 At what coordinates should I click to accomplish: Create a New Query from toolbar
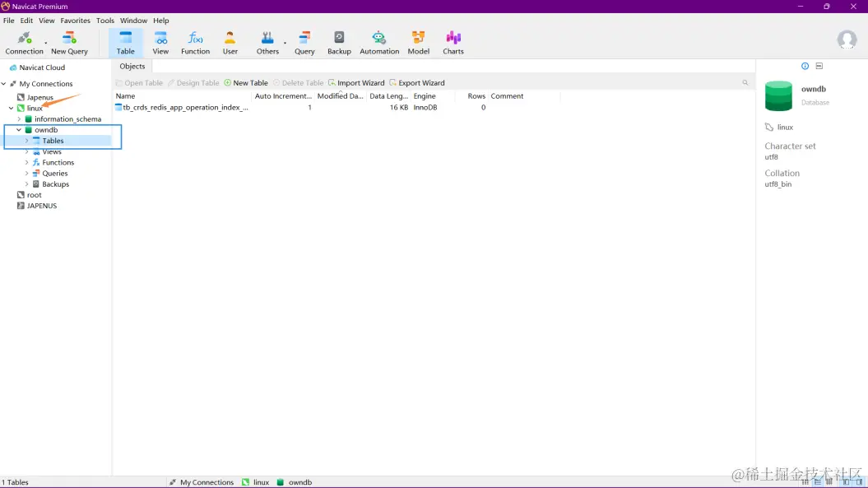click(69, 44)
